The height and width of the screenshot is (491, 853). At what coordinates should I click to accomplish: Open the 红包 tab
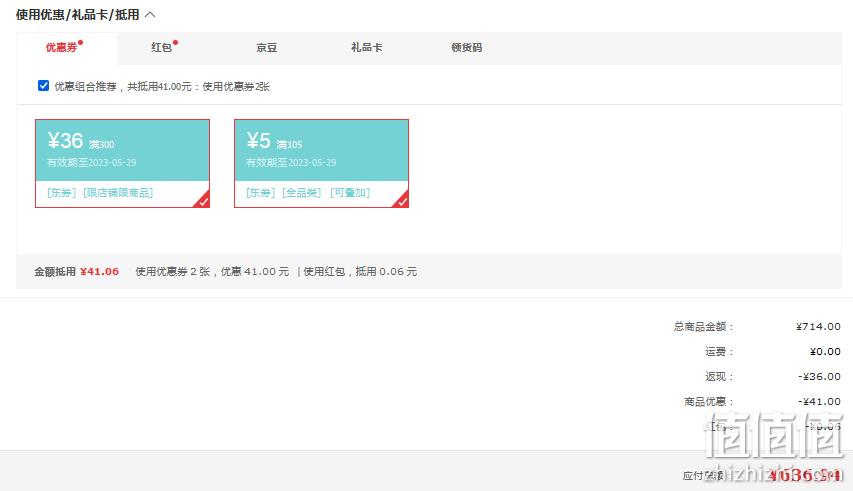pyautogui.click(x=162, y=47)
